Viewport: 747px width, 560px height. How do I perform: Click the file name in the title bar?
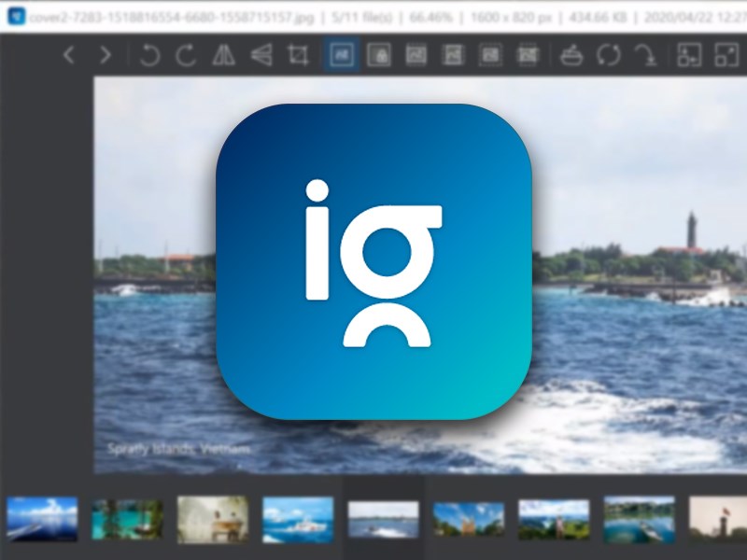172,18
